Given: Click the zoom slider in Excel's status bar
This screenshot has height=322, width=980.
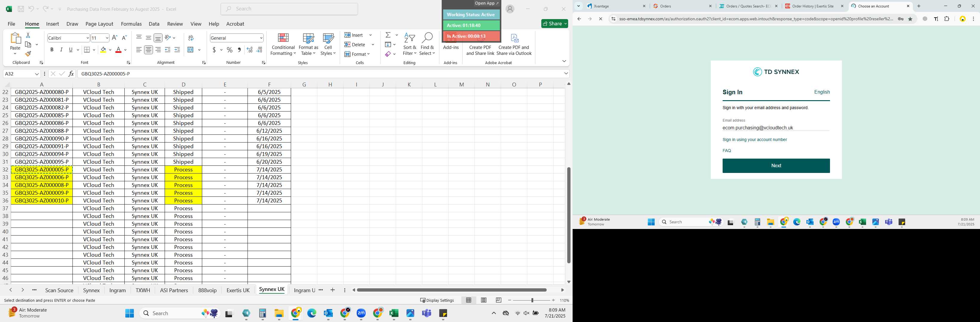Looking at the screenshot, I should point(532,300).
